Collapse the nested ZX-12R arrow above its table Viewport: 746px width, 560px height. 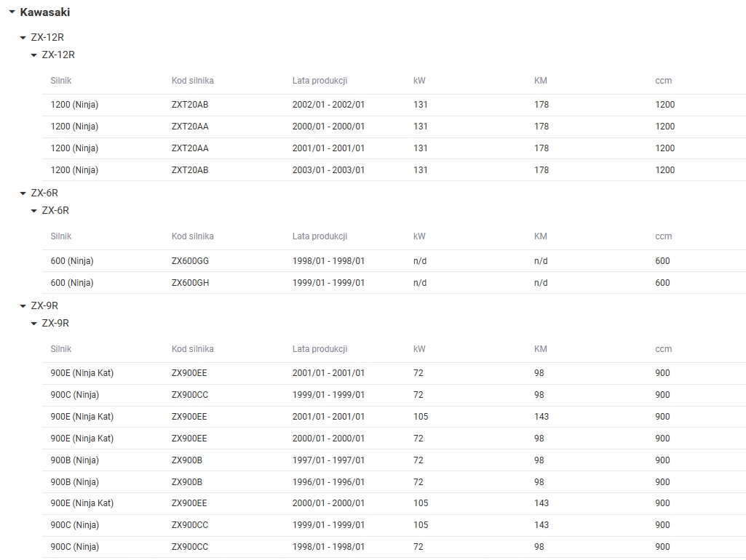(x=33, y=55)
